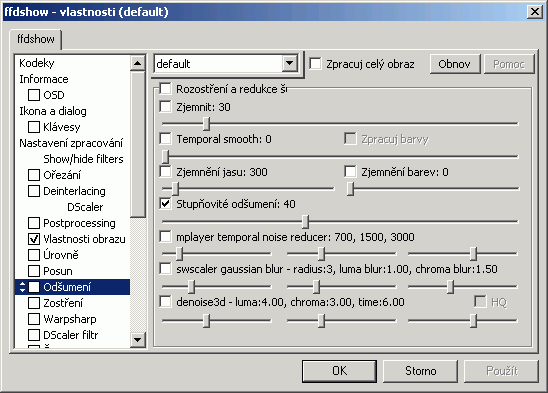This screenshot has height=393, width=548.
Task: Select Ikona a dialog item
Action: [x=53, y=111]
